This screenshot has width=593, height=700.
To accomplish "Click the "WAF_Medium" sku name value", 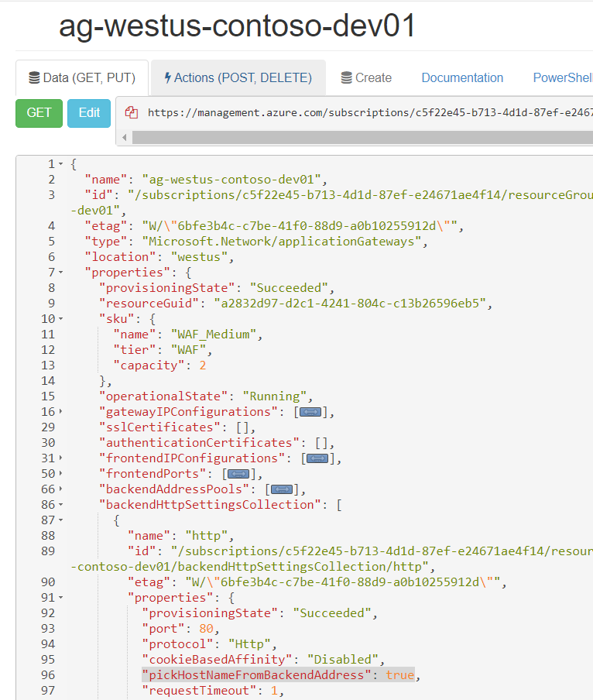I will pyautogui.click(x=214, y=335).
